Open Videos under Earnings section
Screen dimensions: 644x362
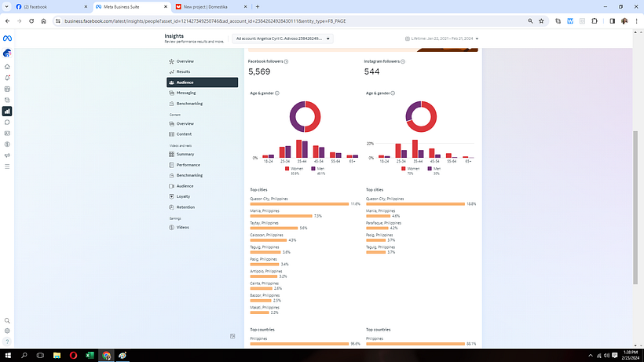click(202, 228)
